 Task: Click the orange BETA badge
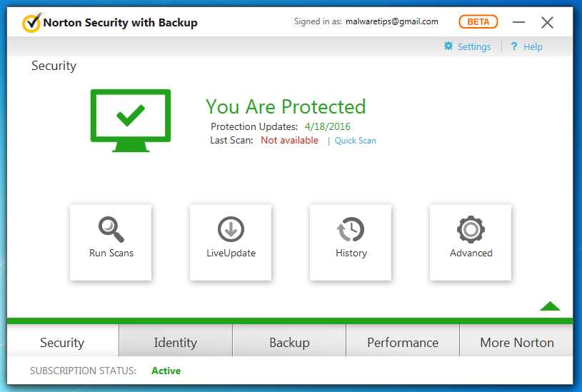click(478, 21)
